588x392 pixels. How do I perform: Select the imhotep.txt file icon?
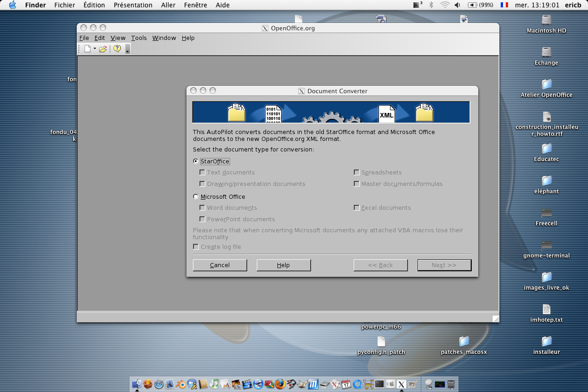(x=546, y=309)
